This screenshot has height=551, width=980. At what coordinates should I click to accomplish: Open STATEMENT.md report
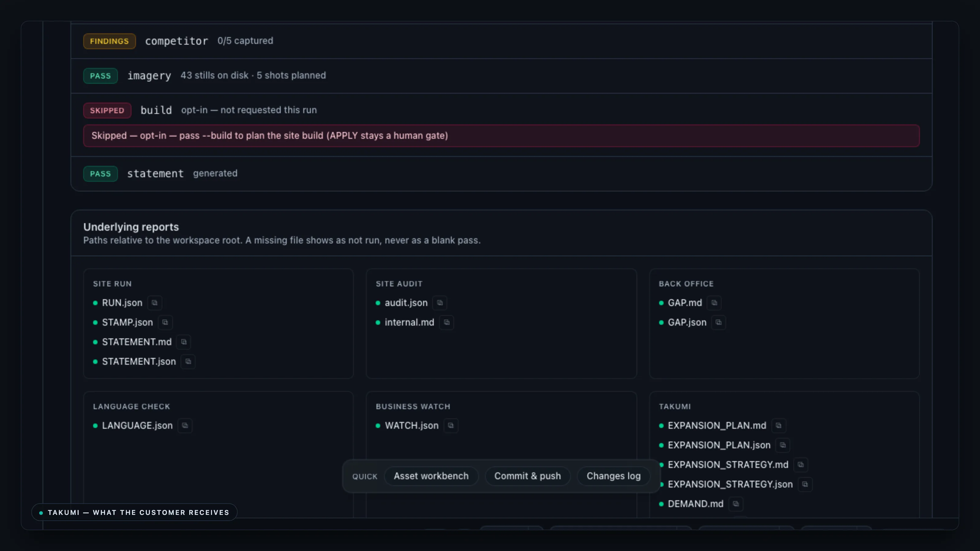pyautogui.click(x=137, y=342)
